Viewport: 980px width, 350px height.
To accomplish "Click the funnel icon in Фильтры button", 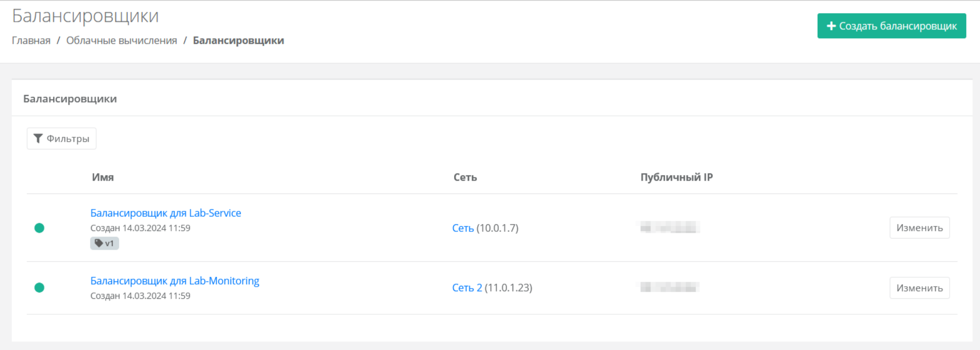I will coord(38,138).
